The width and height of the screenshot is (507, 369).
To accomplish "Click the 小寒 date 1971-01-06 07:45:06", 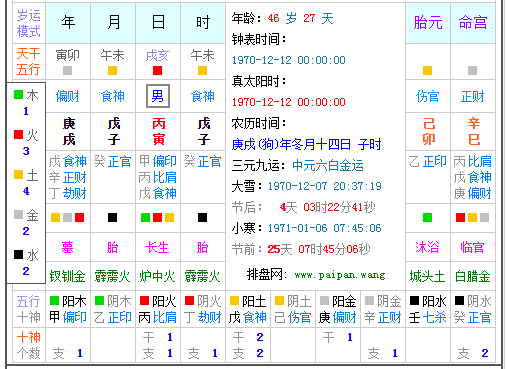I will pyautogui.click(x=325, y=228).
